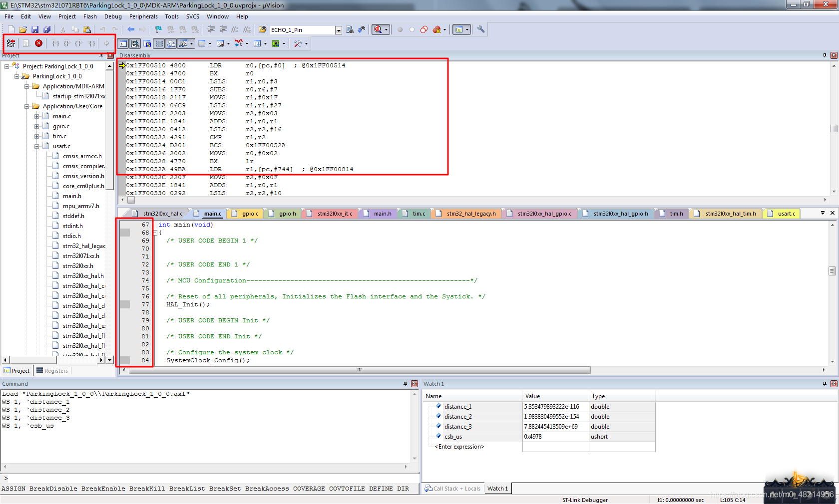Toggle the Run to main arrow icon

[106, 43]
